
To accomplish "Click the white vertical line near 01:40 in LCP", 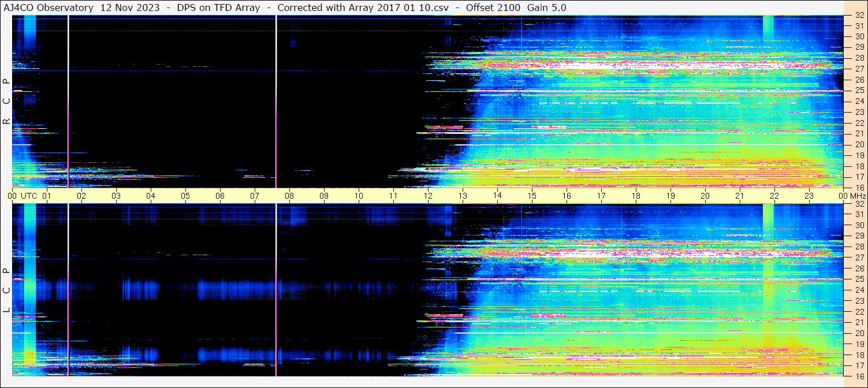I will click(68, 289).
